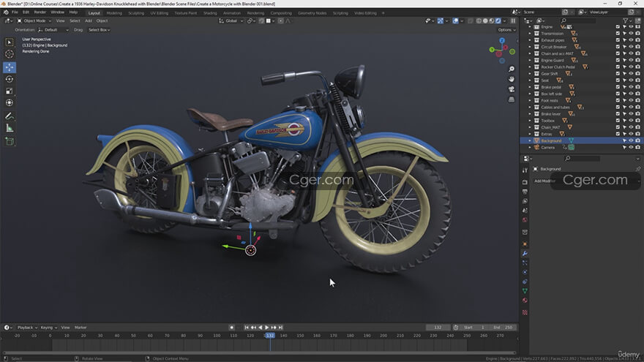644x362 pixels.
Task: Pick the Scale tool
Action: tap(9, 91)
